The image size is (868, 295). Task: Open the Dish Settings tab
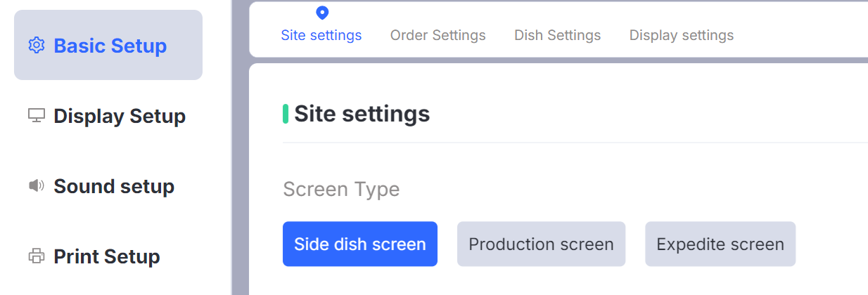pyautogui.click(x=557, y=35)
